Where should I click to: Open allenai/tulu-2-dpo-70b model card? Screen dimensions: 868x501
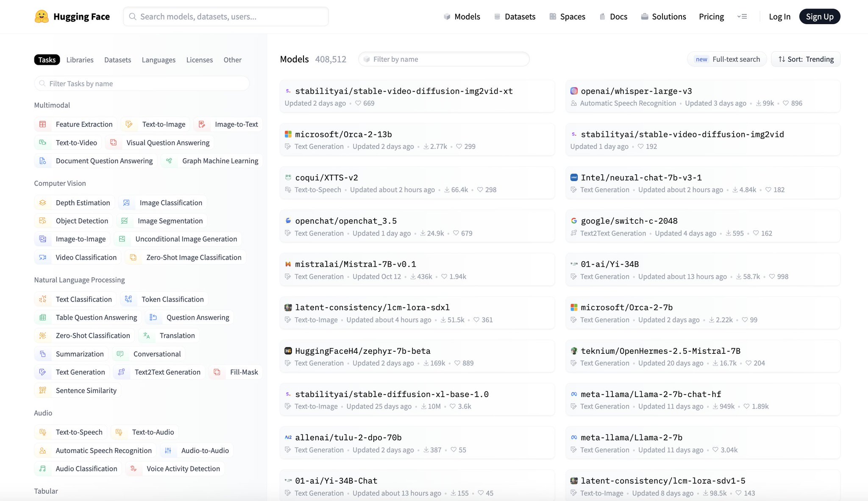pyautogui.click(x=417, y=442)
